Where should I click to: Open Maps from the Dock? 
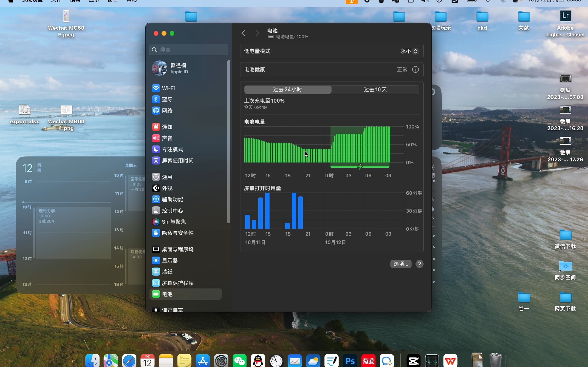pyautogui.click(x=111, y=361)
